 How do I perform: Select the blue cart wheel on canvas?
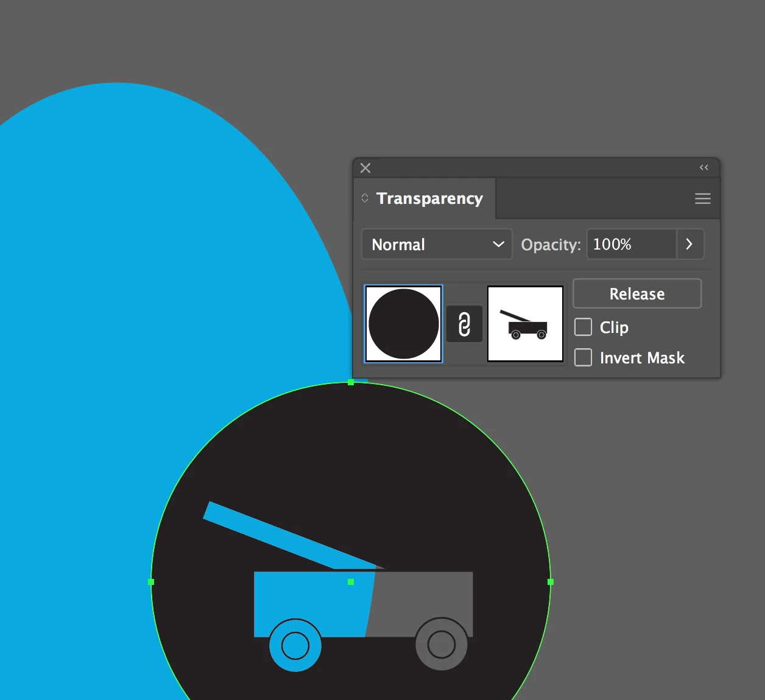(295, 645)
